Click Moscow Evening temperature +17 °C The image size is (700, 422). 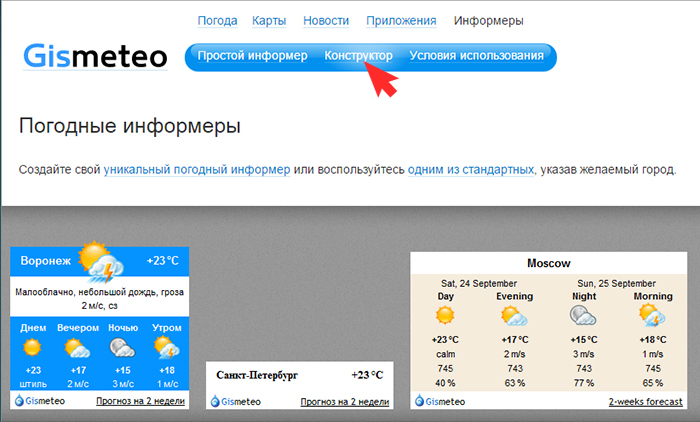pos(515,340)
